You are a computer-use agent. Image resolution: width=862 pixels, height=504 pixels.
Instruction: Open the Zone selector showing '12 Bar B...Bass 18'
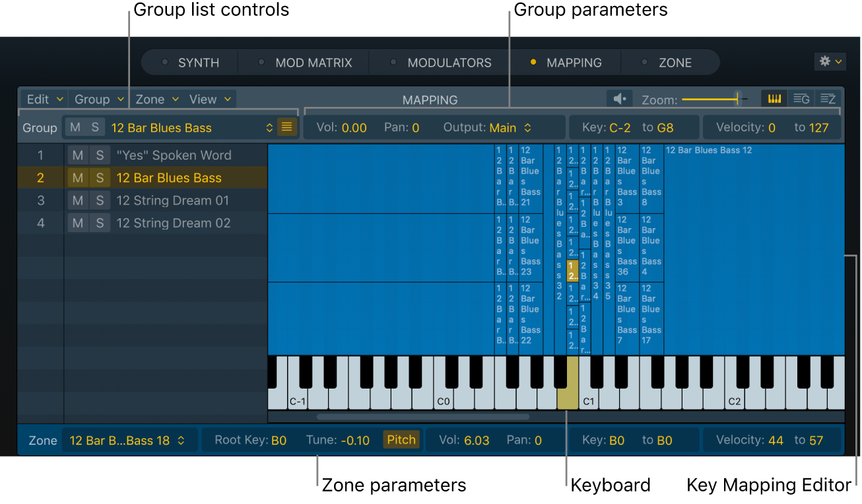(x=129, y=439)
